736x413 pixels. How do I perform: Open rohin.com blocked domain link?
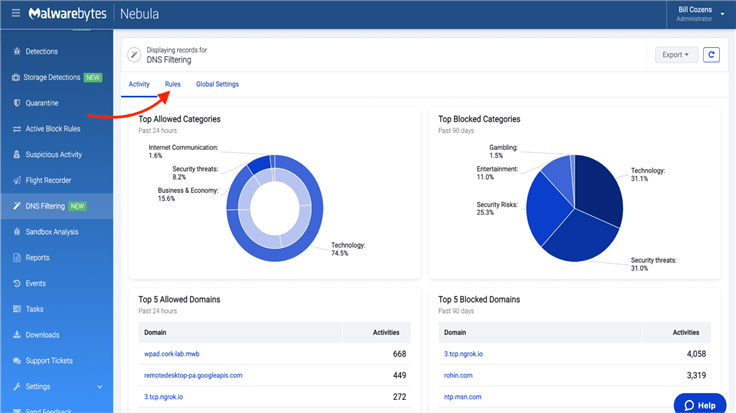click(458, 375)
